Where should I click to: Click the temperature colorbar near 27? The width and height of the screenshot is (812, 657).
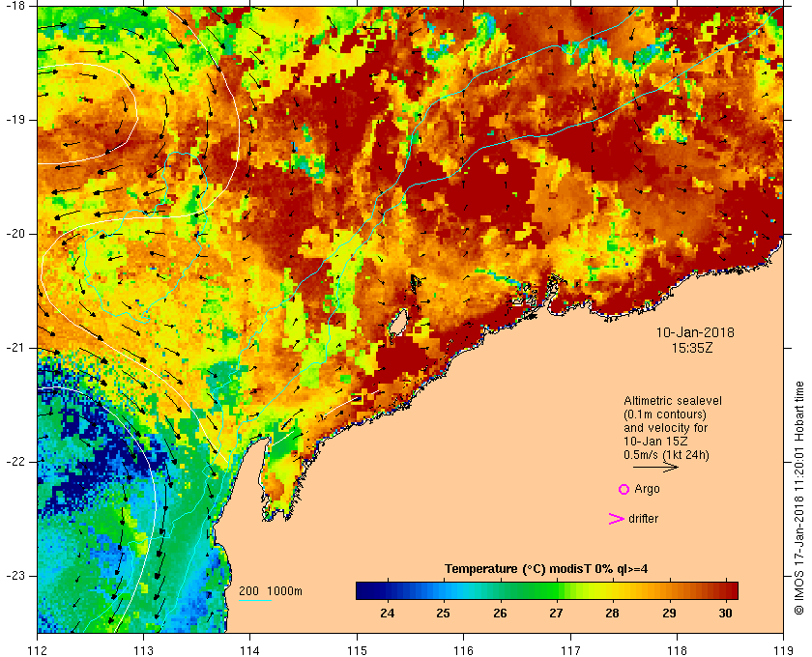[x=556, y=590]
